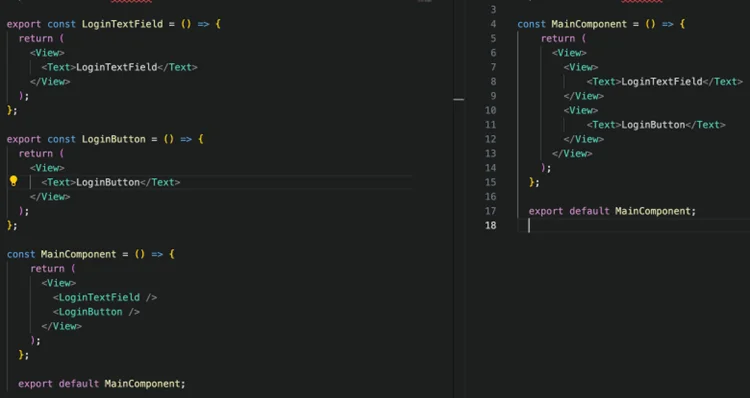Screen dimensions: 750x398
Task: Click the LoginTextField arrow function's return keyword
Action: pos(35,38)
